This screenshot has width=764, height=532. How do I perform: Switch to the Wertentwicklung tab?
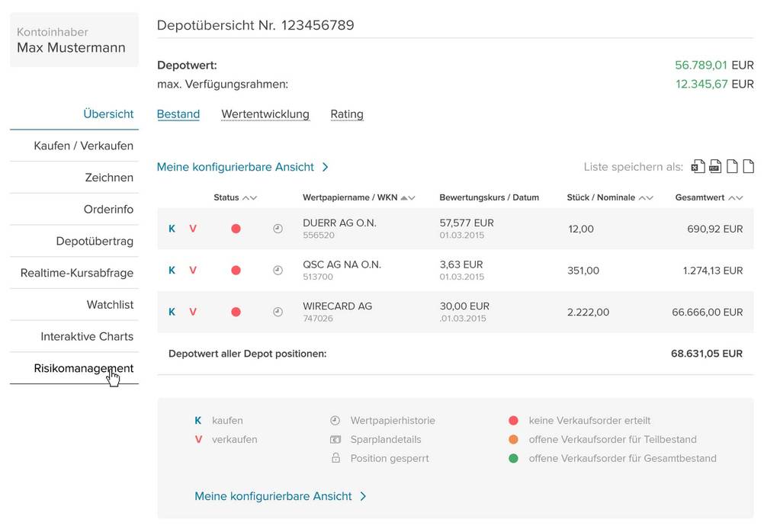[x=265, y=114]
